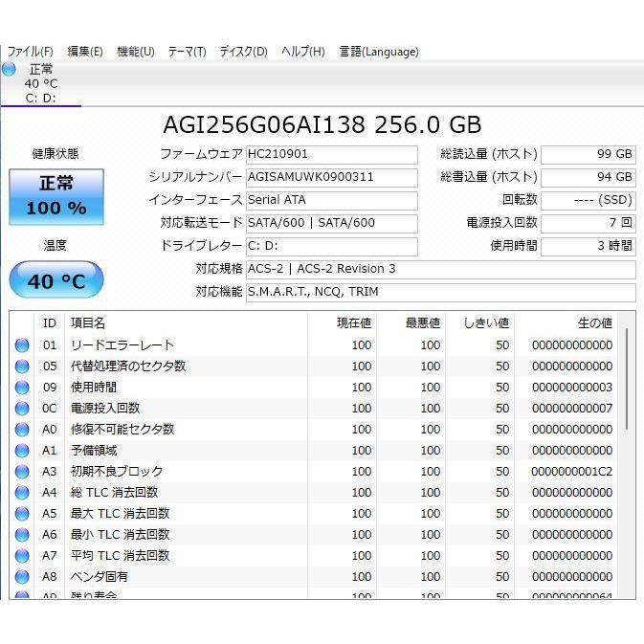
Task: Click the power on hours value 3 時間
Action: [588, 247]
